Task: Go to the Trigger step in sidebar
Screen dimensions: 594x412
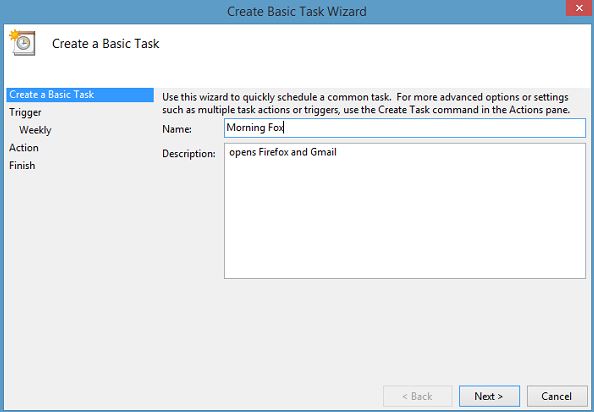Action: pos(25,112)
